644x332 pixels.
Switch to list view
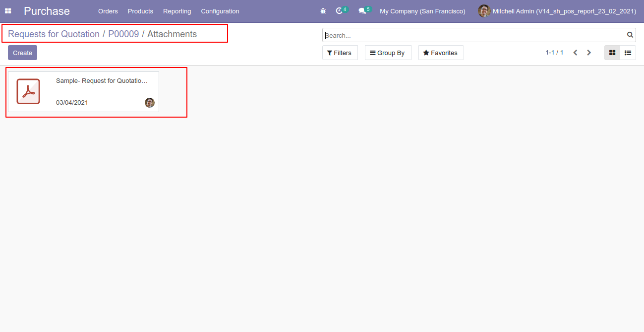point(628,53)
